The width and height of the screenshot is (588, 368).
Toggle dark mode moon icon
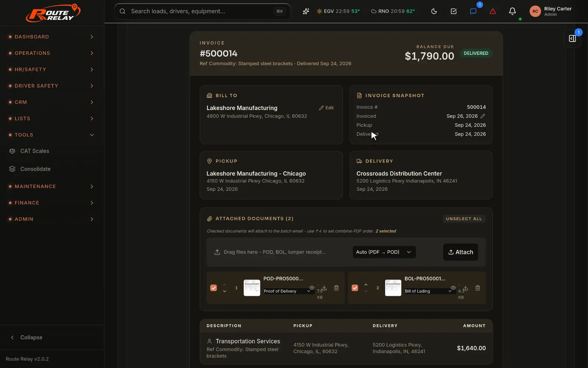434,11
